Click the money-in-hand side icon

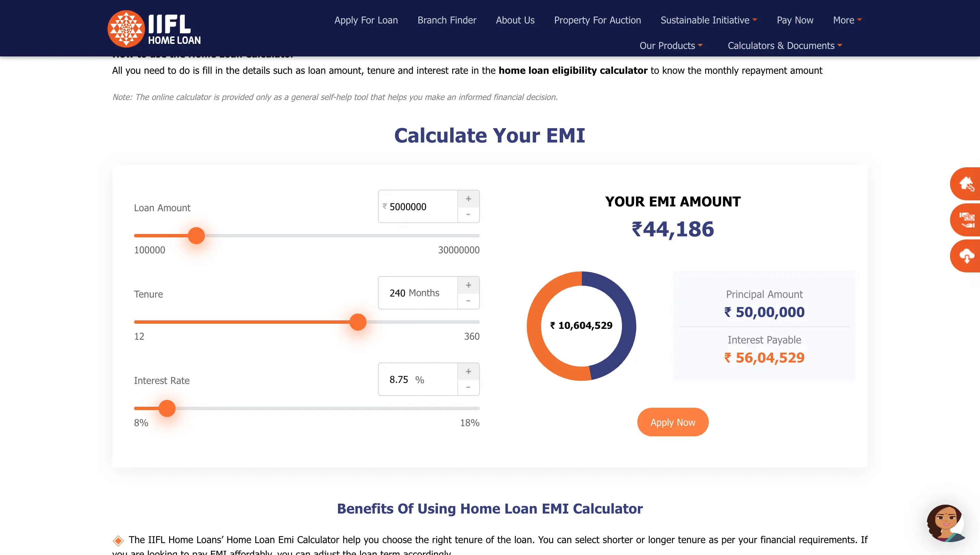pos(966,220)
